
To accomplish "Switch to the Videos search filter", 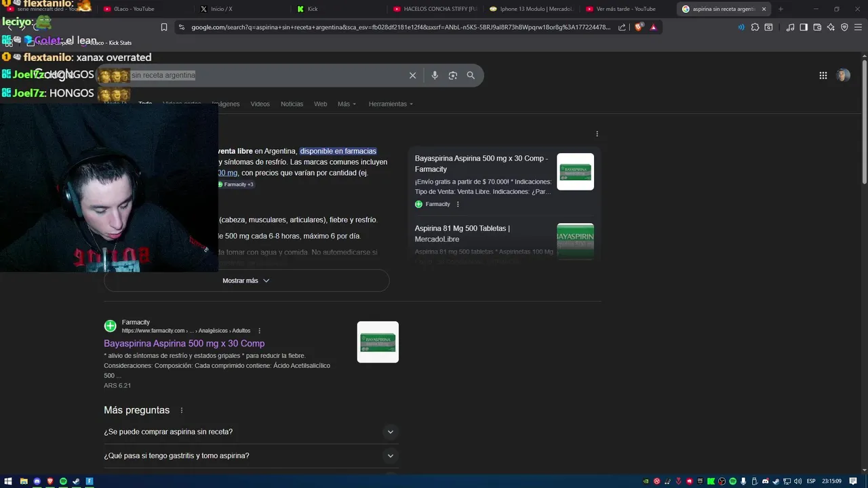I will pos(260,104).
